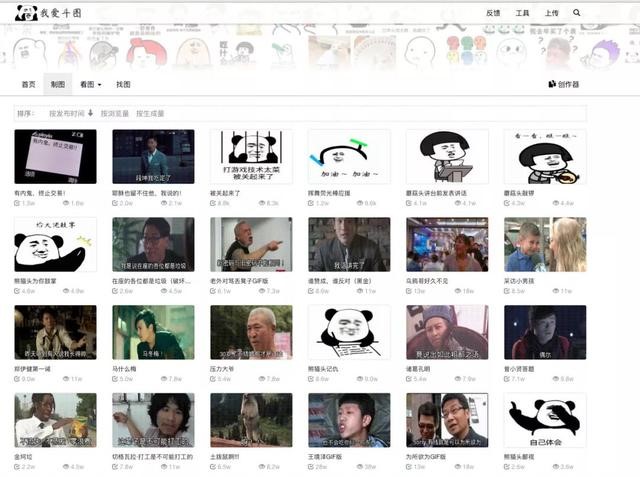The width and height of the screenshot is (640, 477).
Task: Open the 被关起来了 jail panda thumbnail
Action: [x=251, y=155]
